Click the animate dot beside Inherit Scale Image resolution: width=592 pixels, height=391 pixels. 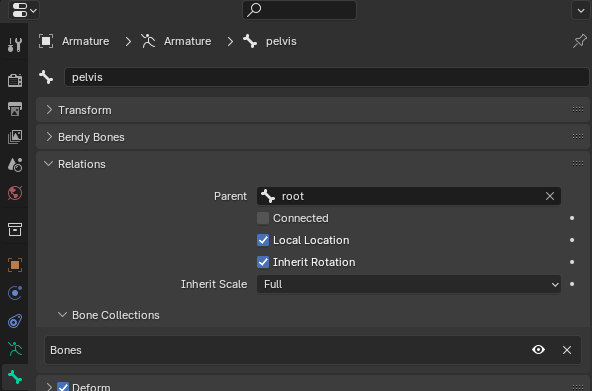[x=572, y=284]
